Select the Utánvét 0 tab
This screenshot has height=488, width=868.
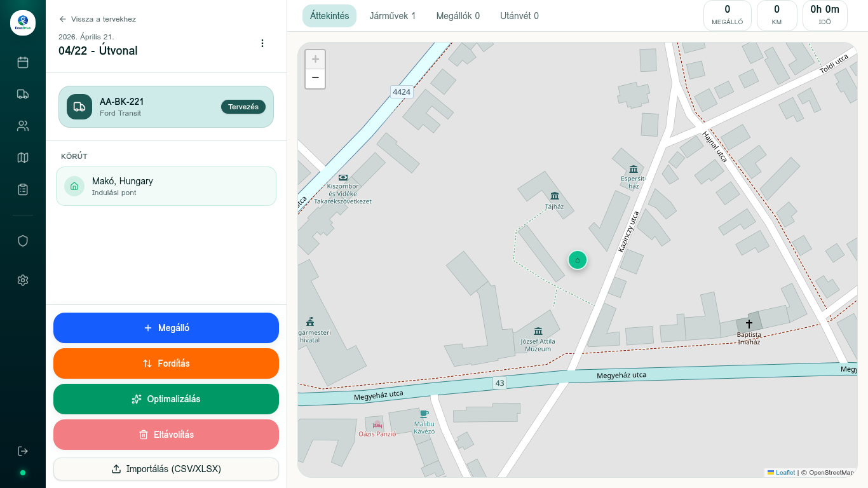519,16
